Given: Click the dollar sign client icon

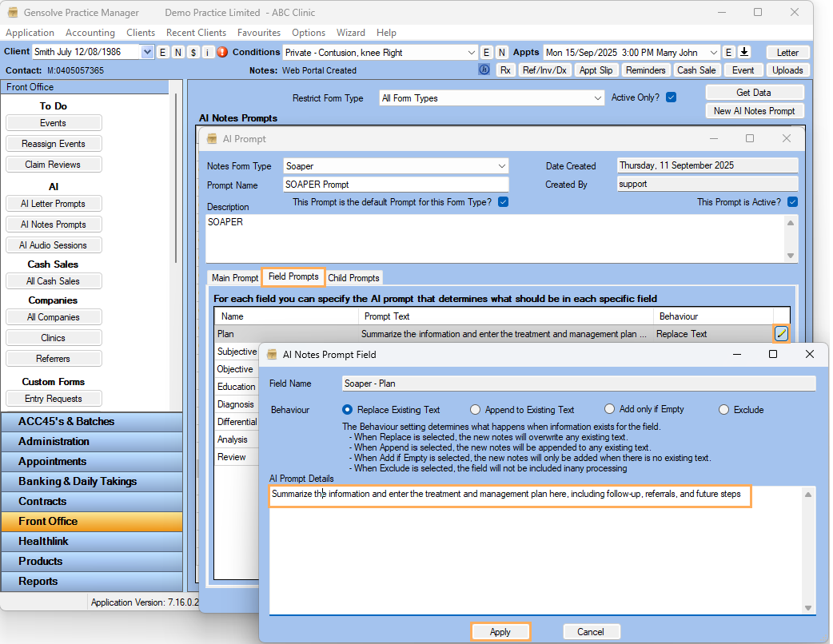Looking at the screenshot, I should [193, 52].
